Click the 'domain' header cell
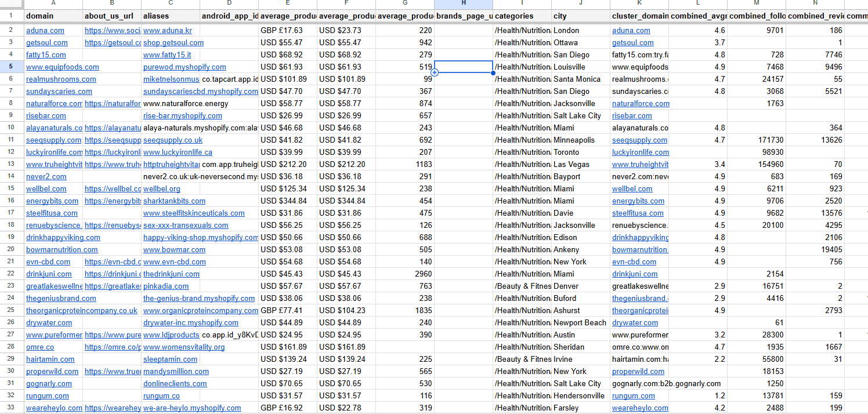The image size is (868, 414). click(53, 16)
